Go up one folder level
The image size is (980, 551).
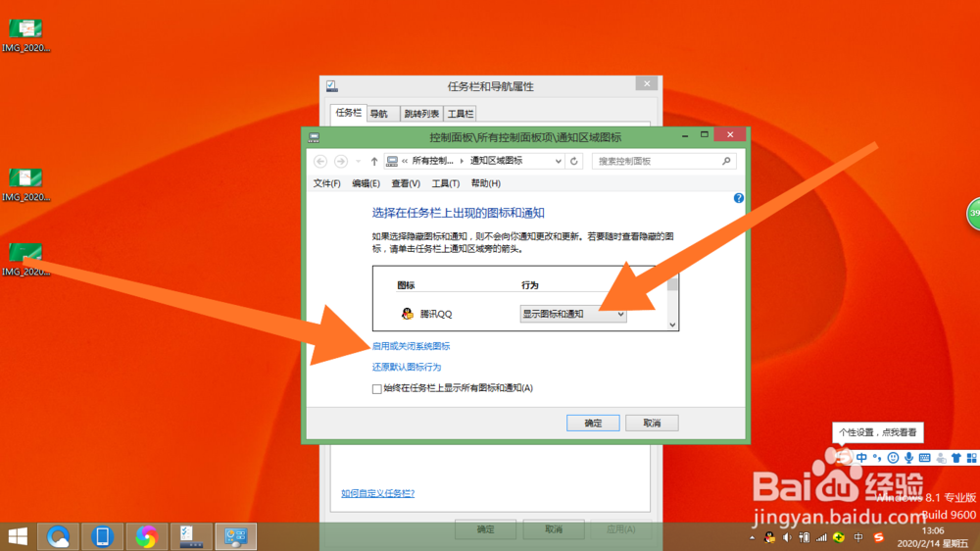coord(373,162)
